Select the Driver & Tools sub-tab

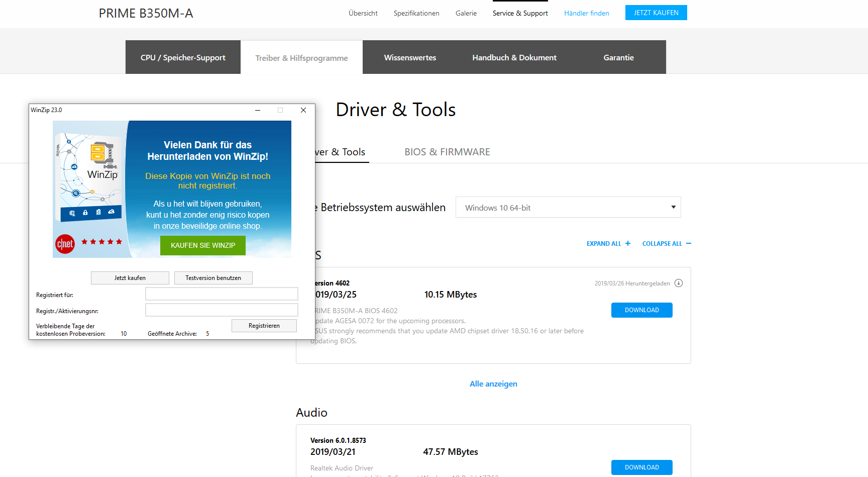pyautogui.click(x=342, y=152)
